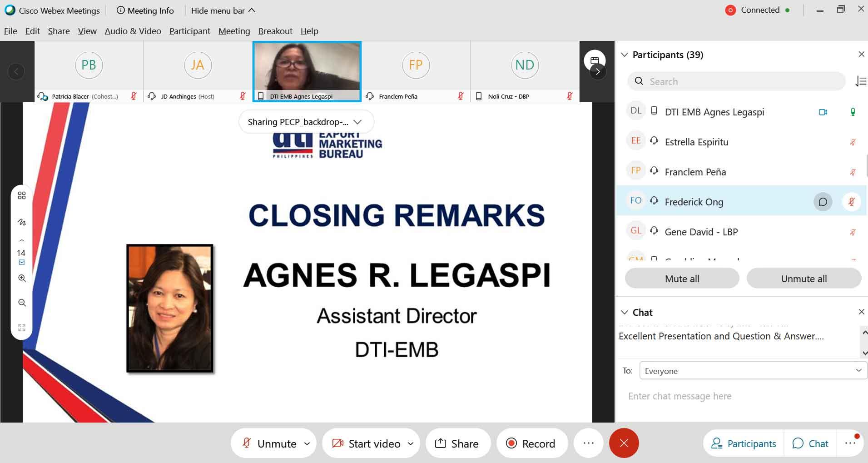
Task: Click the red Connected recording indicator
Action: tap(730, 10)
